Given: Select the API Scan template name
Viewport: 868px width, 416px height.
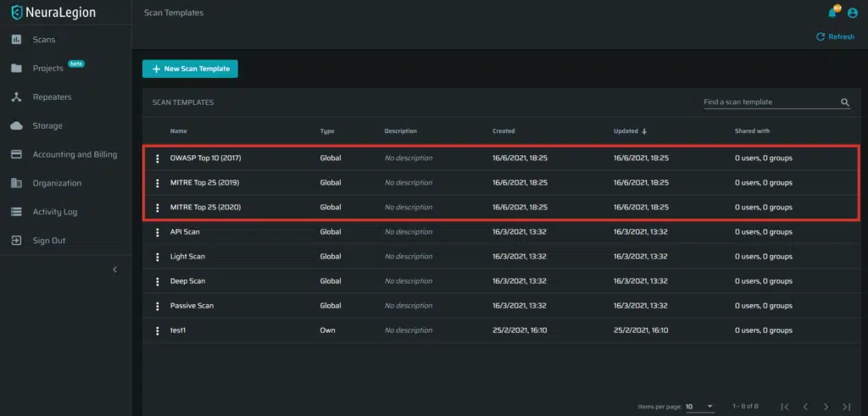Looking at the screenshot, I should (x=185, y=232).
